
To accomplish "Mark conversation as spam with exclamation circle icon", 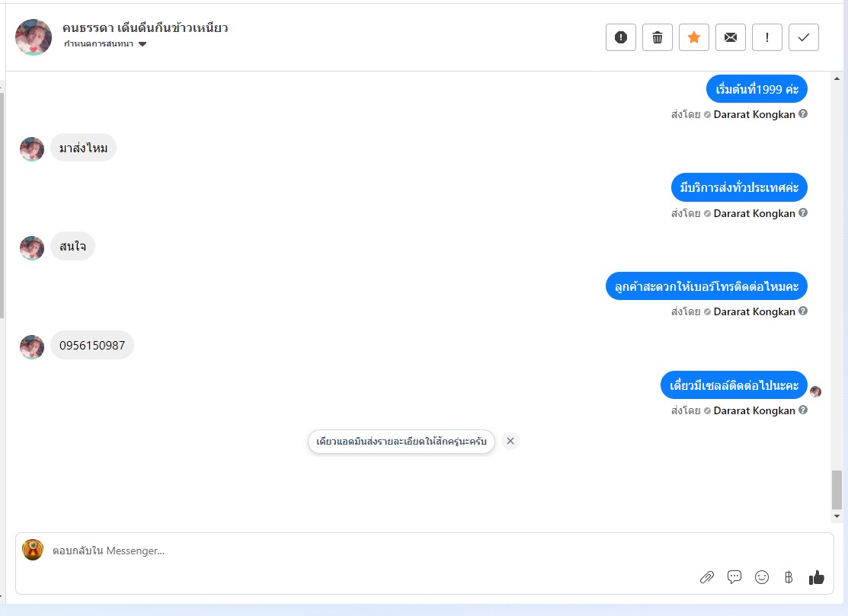I will 621,37.
